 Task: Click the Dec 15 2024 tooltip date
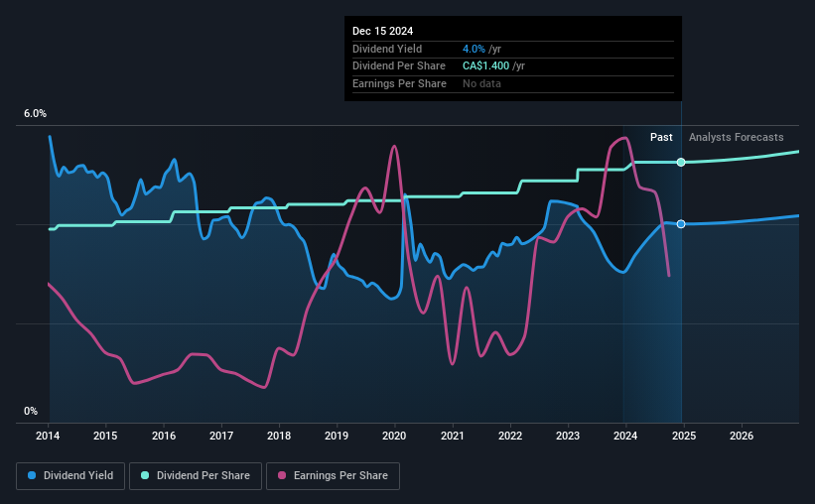click(x=382, y=31)
